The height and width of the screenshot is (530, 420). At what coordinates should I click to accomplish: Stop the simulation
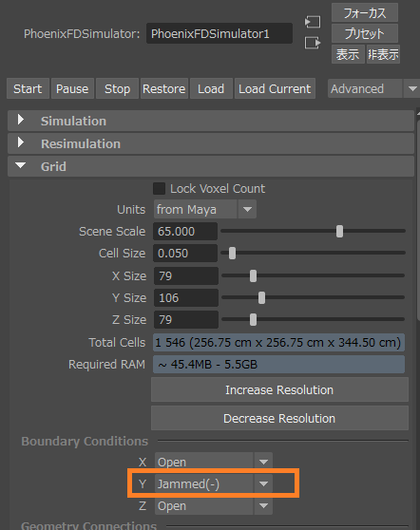point(117,89)
